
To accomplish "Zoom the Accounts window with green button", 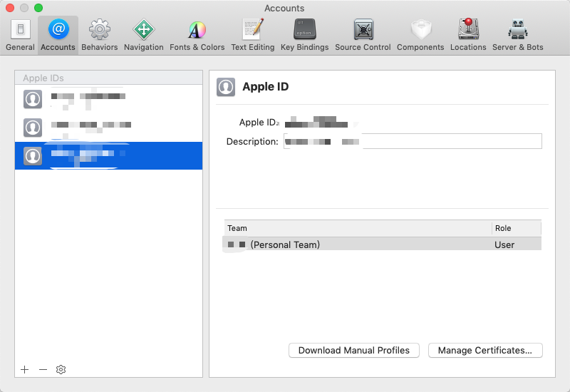I will [x=38, y=8].
